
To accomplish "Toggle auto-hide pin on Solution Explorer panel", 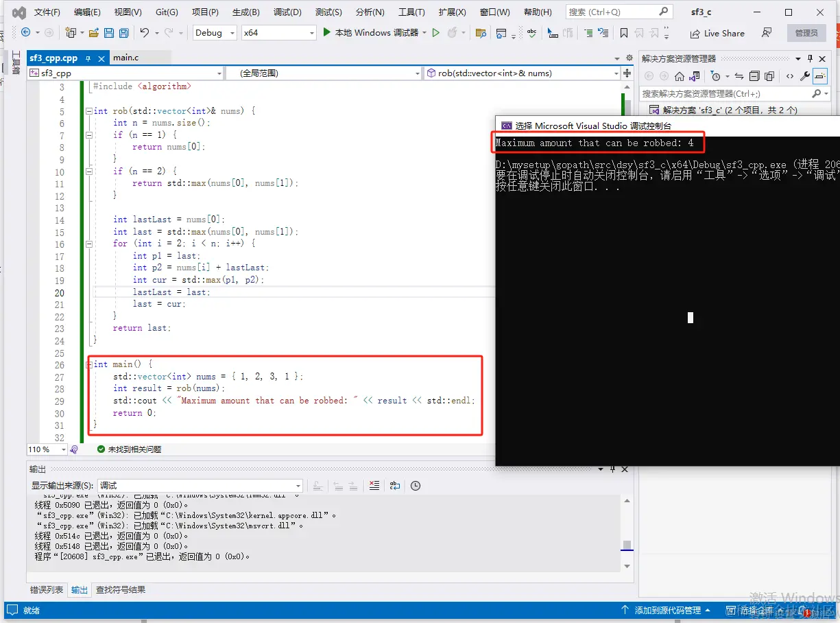I will pos(810,58).
